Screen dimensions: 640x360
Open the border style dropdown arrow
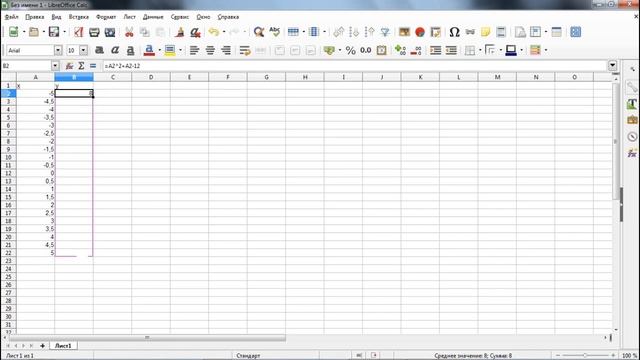(500, 50)
